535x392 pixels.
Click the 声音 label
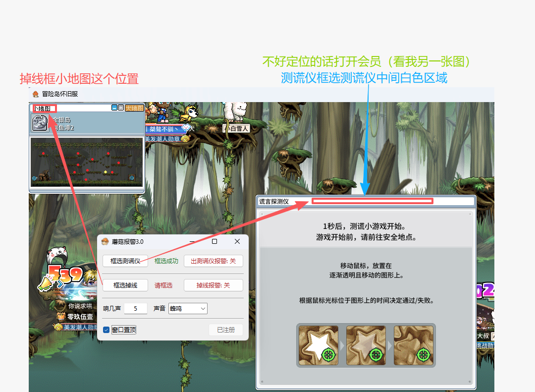pyautogui.click(x=160, y=308)
